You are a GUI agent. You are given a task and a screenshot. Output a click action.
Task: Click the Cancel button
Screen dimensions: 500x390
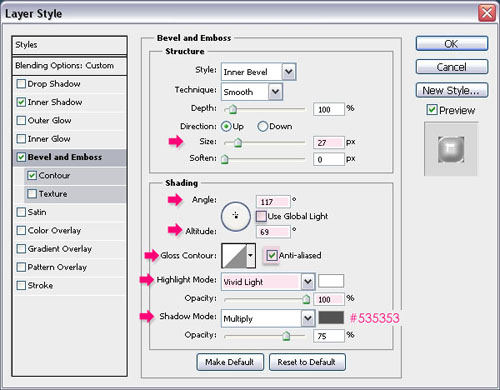click(x=452, y=67)
